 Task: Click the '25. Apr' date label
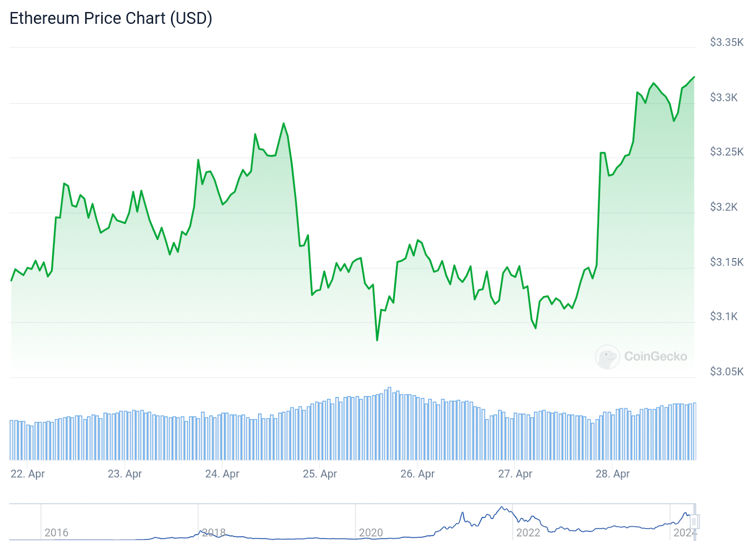320,474
